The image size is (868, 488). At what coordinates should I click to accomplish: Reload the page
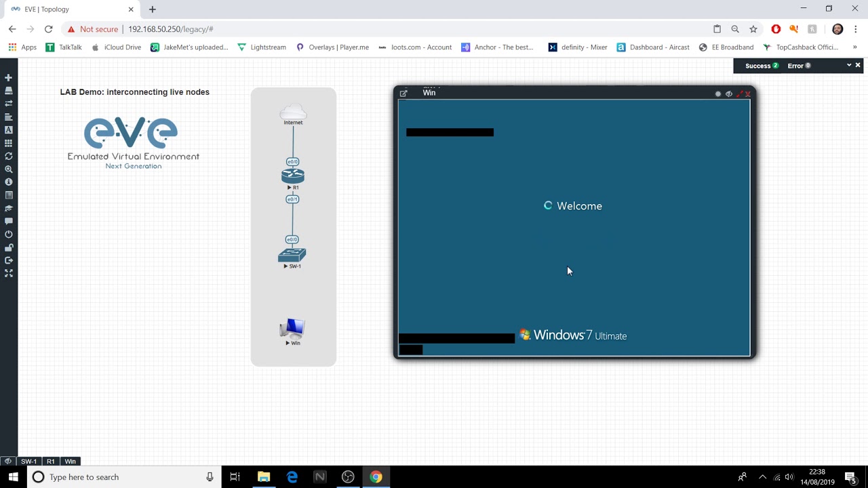tap(48, 29)
